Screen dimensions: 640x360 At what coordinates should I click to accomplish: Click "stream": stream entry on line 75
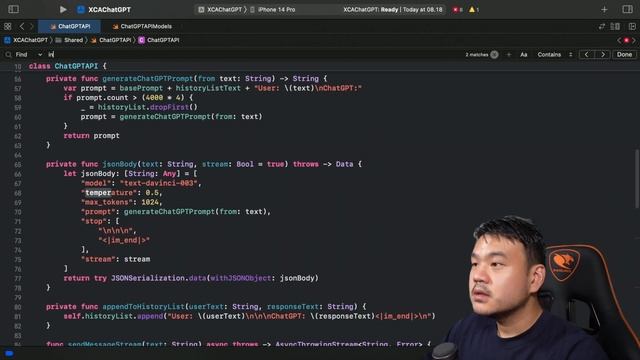(116, 259)
